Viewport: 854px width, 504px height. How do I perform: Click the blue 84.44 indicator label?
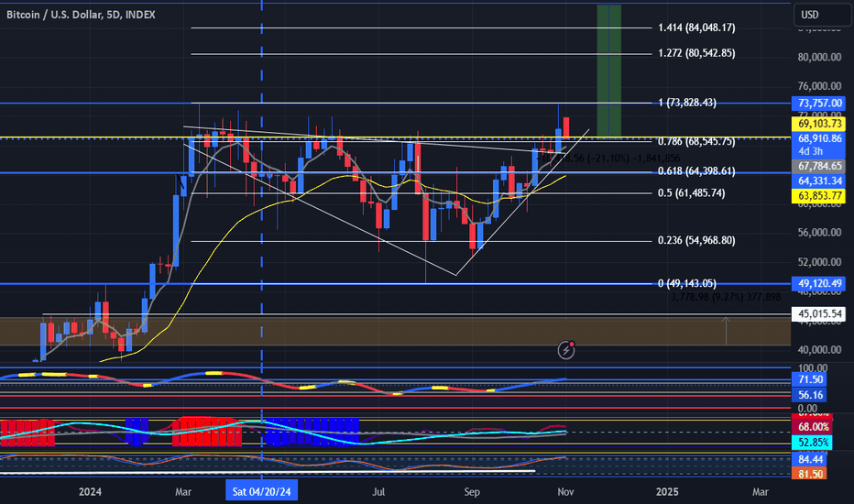click(809, 459)
